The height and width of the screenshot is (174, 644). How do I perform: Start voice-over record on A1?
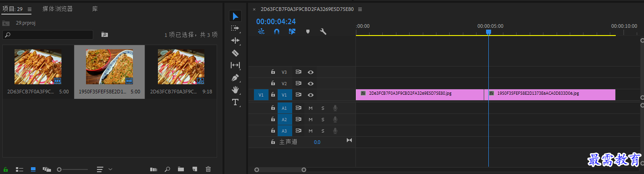(335, 108)
